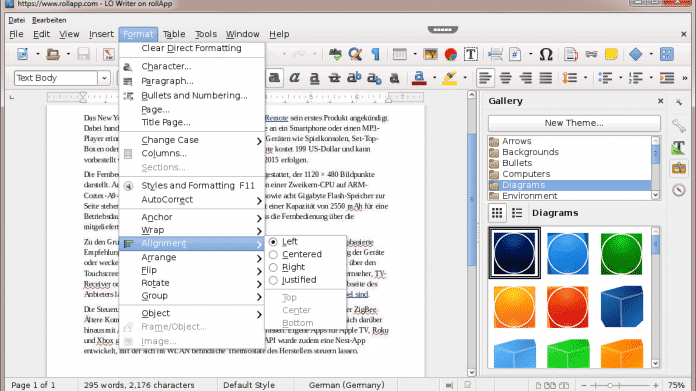Click the Justified alignment toolbar icon
This screenshot has height=391, width=696.
pyautogui.click(x=546, y=78)
